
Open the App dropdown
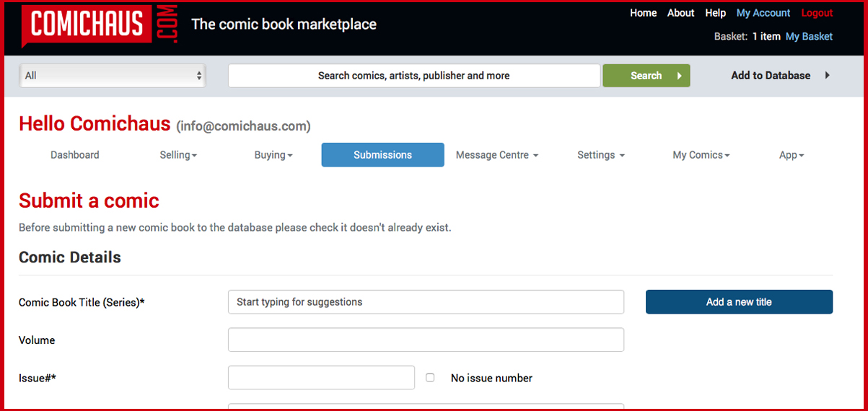click(792, 155)
